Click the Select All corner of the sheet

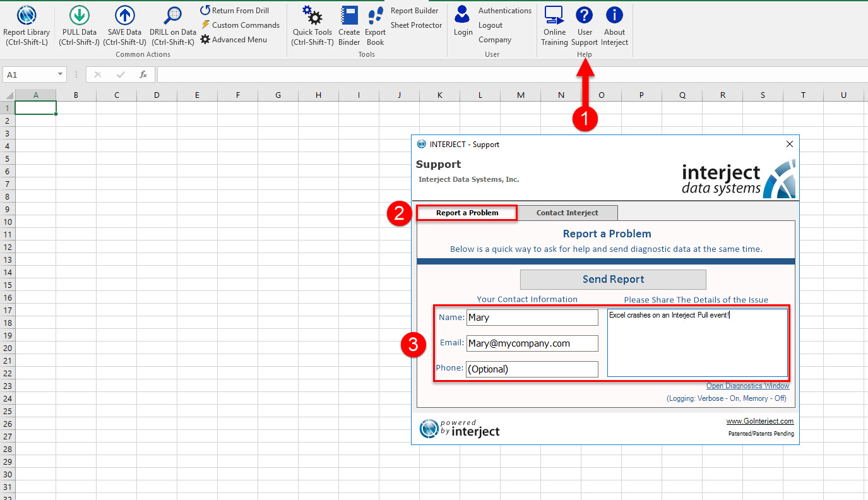(8, 95)
